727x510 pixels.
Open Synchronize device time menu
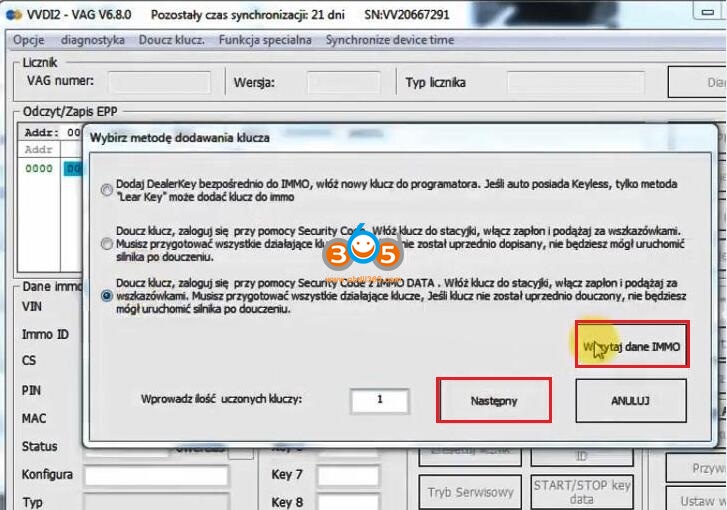[x=390, y=40]
